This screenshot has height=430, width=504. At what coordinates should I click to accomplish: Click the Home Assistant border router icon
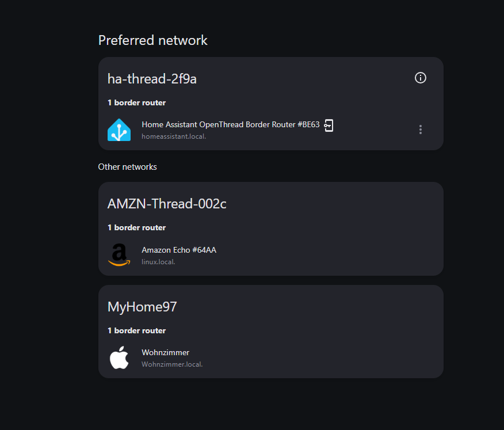119,130
